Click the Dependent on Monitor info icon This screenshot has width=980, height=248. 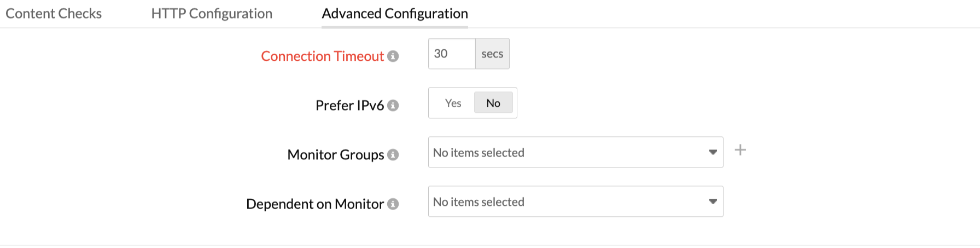tap(393, 204)
